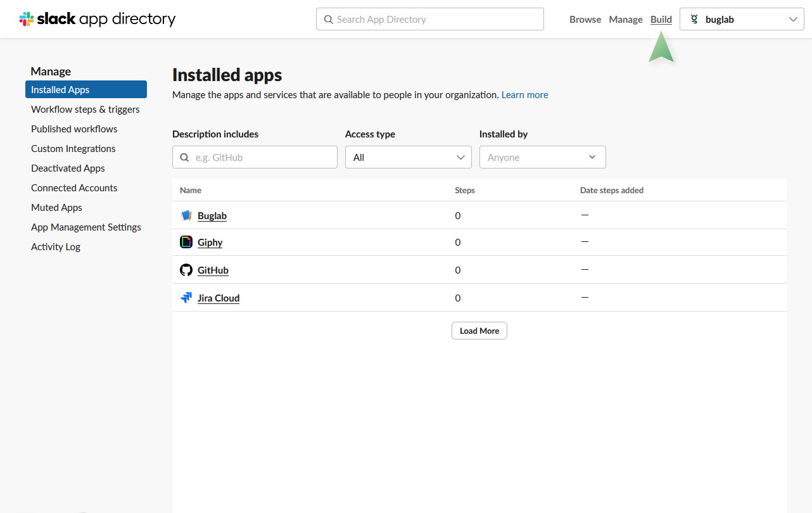Select Installed Apps in the sidebar

coord(86,89)
